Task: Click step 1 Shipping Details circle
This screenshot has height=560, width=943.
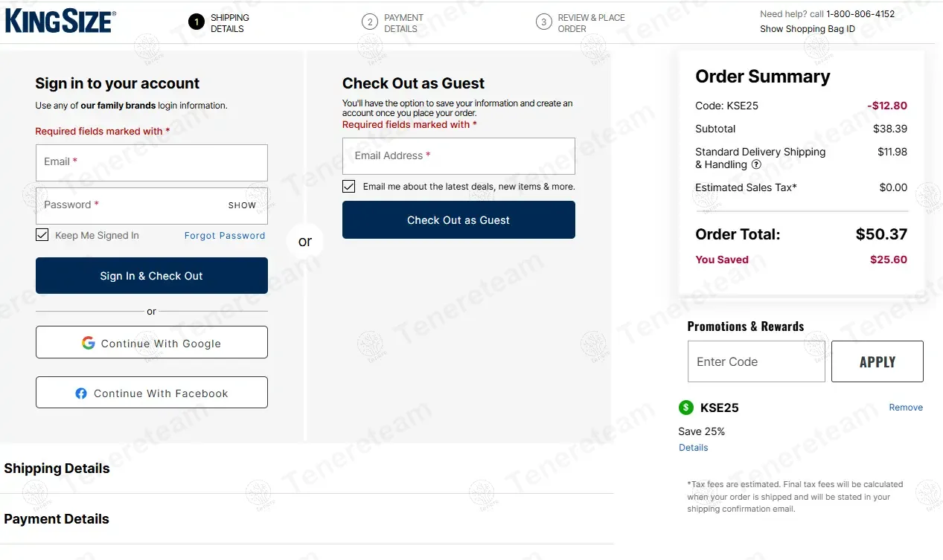Action: point(196,22)
